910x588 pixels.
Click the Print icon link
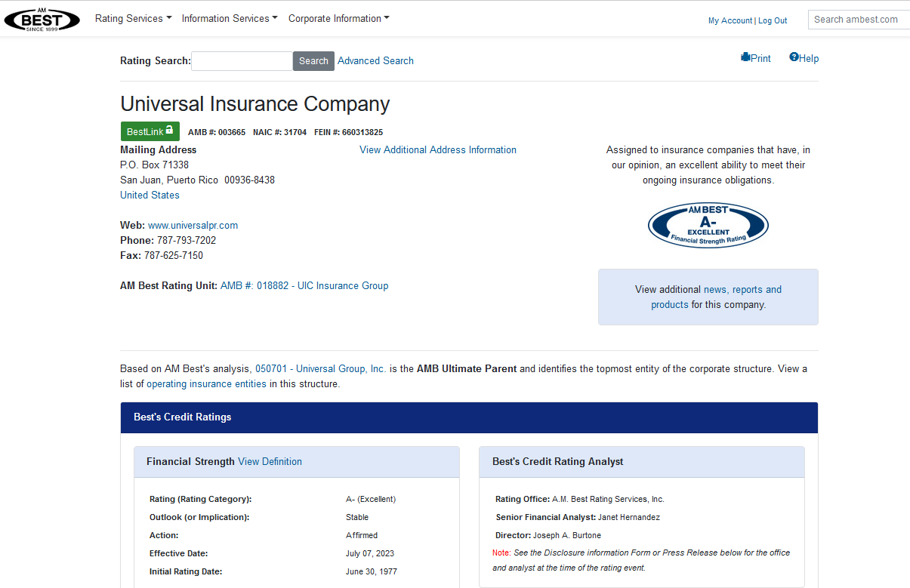tap(756, 58)
